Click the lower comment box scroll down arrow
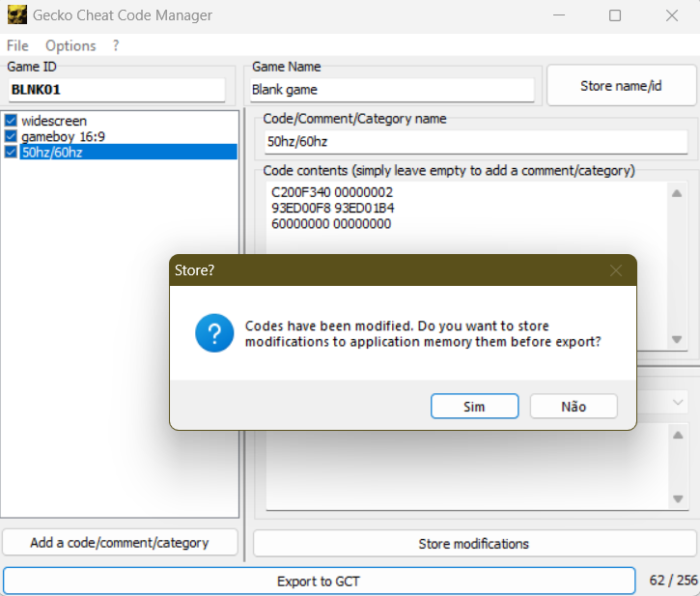Viewport: 700px width, 596px height. pyautogui.click(x=677, y=498)
